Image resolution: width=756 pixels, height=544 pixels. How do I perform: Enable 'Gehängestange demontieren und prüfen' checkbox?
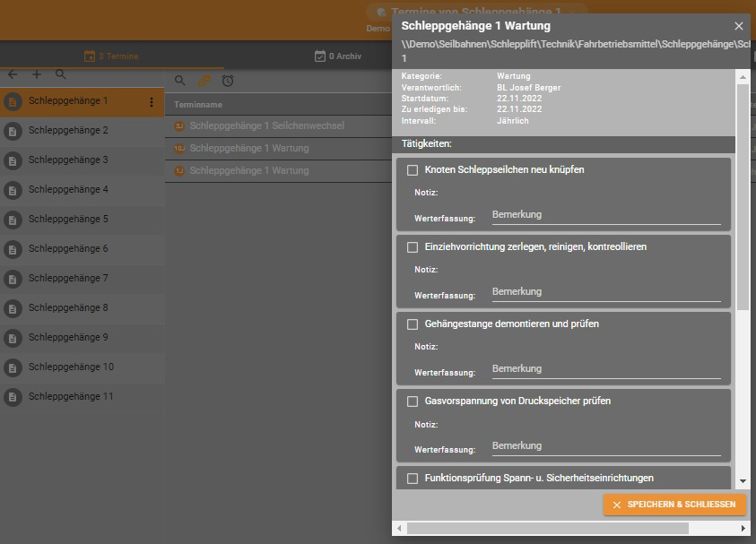413,324
